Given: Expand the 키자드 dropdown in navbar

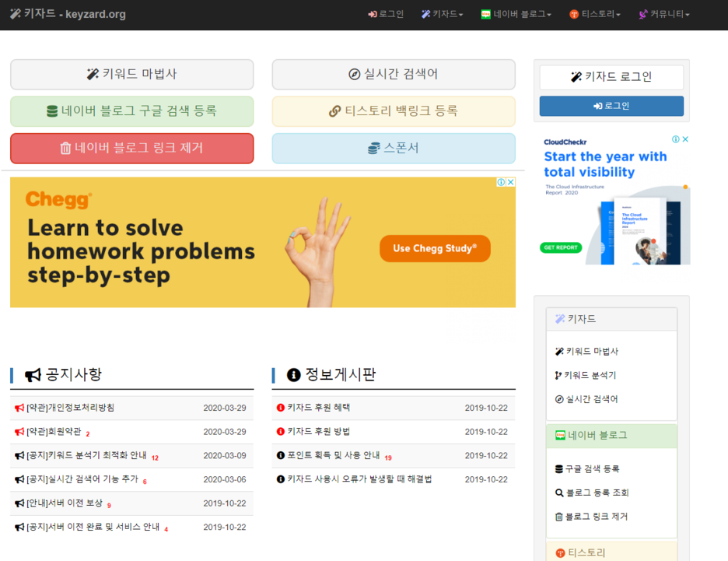Looking at the screenshot, I should tap(442, 15).
